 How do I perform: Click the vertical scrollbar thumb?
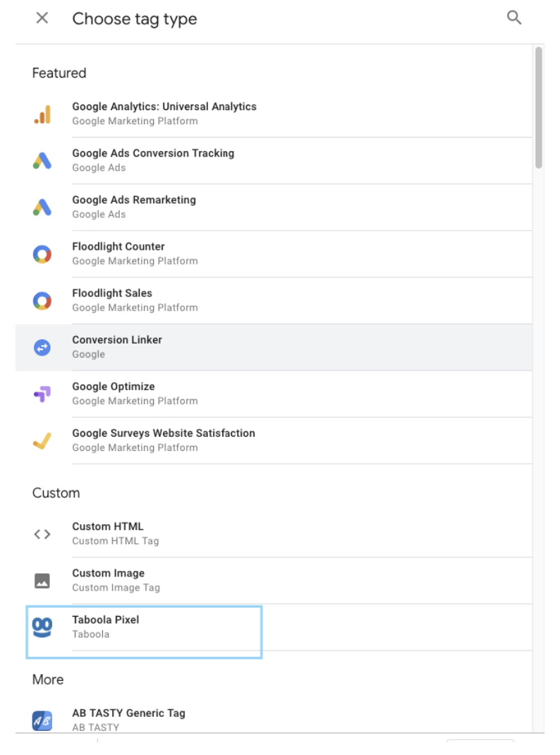point(539,108)
